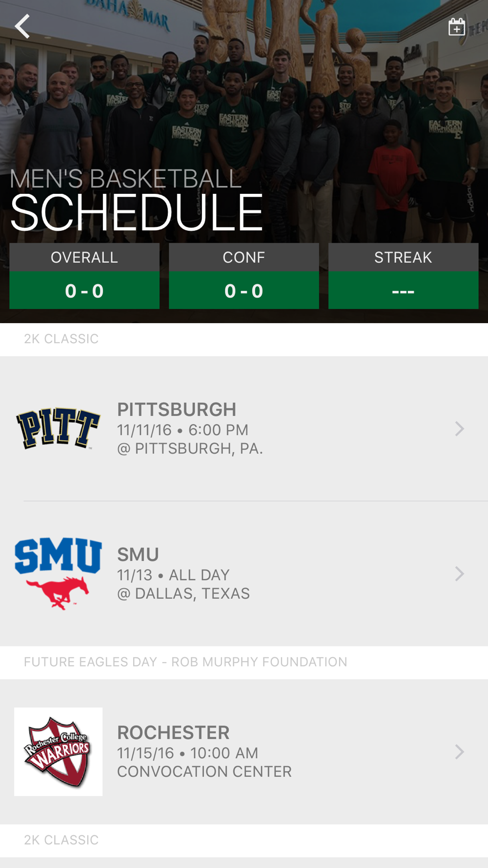This screenshot has width=488, height=868.
Task: Open the Rochester game title
Action: click(173, 733)
